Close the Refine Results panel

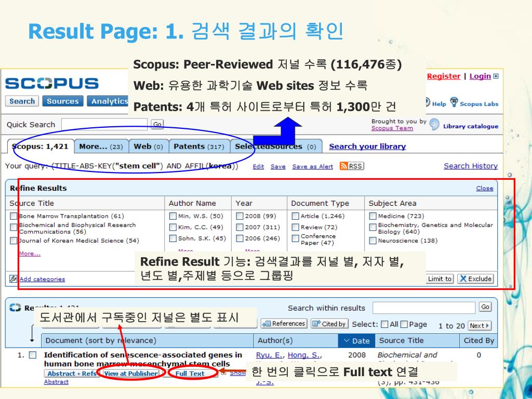coord(485,188)
